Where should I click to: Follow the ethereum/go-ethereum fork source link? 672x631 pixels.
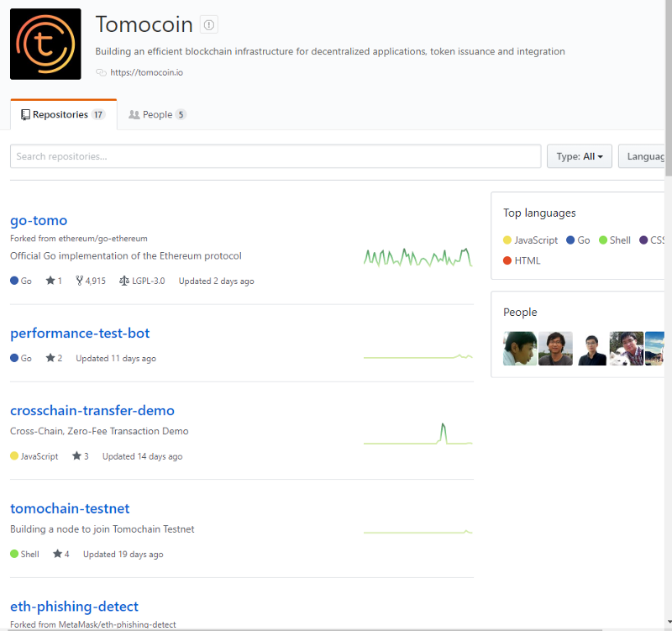point(102,239)
